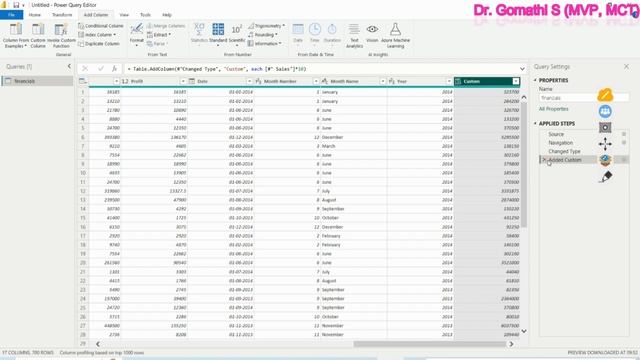Click the 'March' cell in row 7
Image resolution: width=640 pixels, height=360 pixels.
pyautogui.click(x=353, y=146)
